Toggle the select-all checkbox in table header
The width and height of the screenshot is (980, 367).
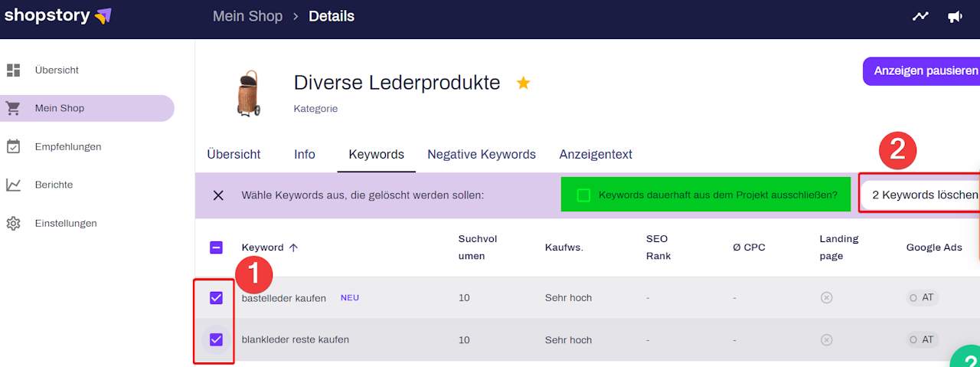(x=216, y=247)
